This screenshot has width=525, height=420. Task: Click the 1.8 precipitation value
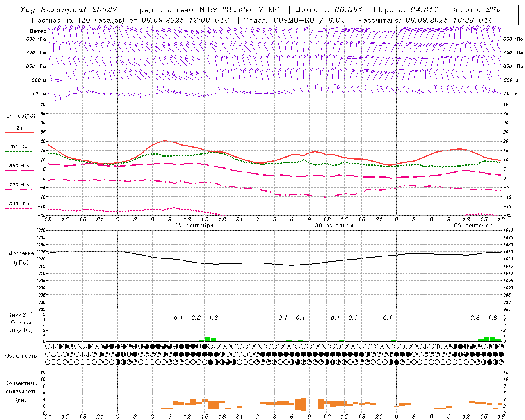(492, 318)
